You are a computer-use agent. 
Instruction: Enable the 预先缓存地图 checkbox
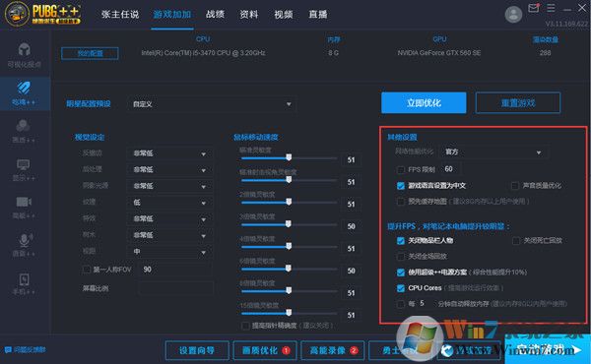tap(401, 202)
